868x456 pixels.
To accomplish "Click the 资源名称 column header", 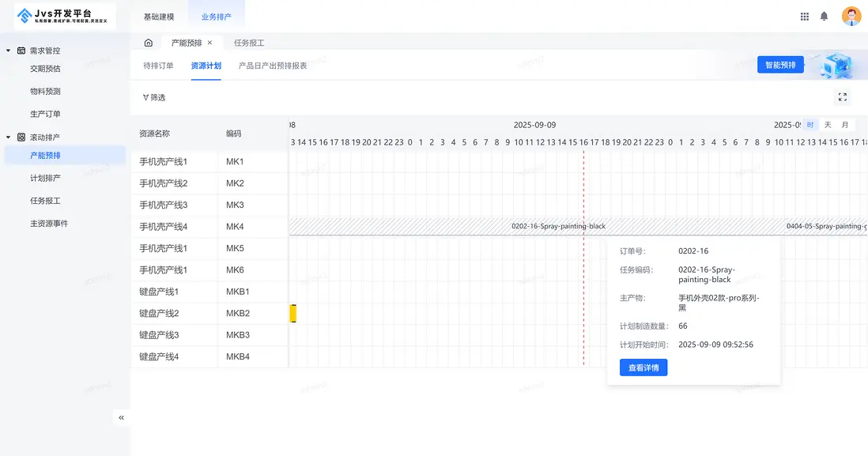I will [154, 134].
